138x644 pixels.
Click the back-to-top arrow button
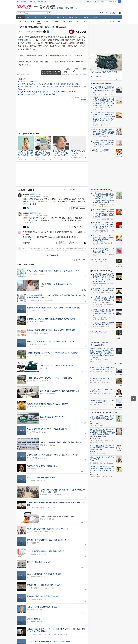pos(133,398)
